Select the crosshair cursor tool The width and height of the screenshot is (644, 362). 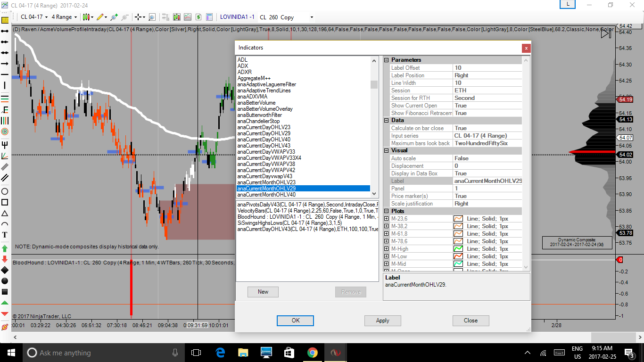[x=139, y=17]
